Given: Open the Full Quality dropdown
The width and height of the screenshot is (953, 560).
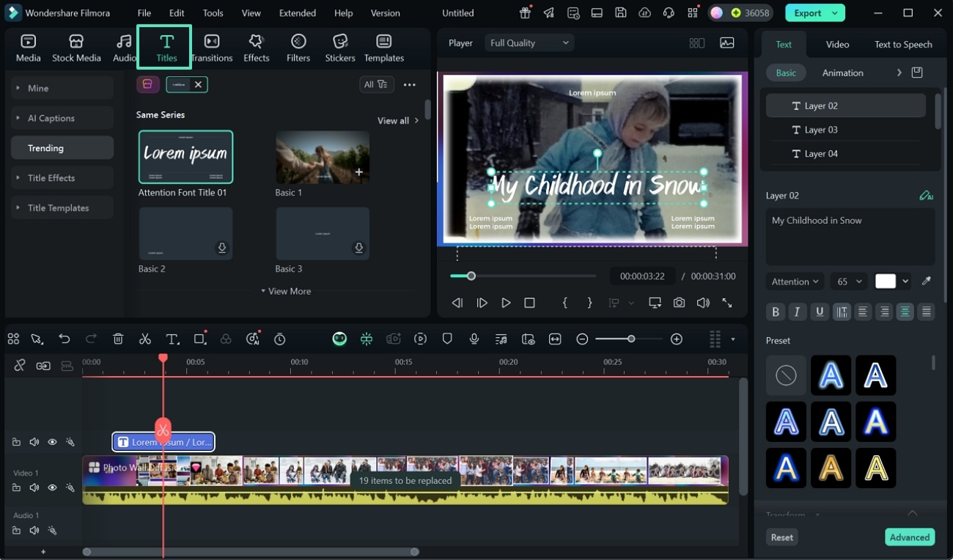Looking at the screenshot, I should pyautogui.click(x=529, y=43).
